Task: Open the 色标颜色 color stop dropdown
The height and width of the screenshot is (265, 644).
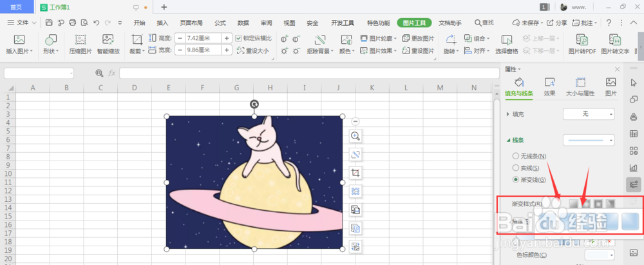Action: click(x=599, y=255)
